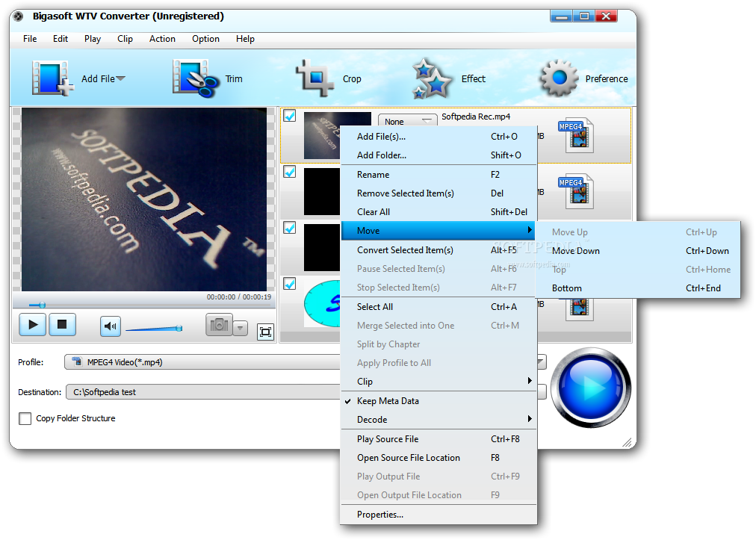Choose Bottom in Move submenu
The width and height of the screenshot is (756, 540).
(x=639, y=288)
